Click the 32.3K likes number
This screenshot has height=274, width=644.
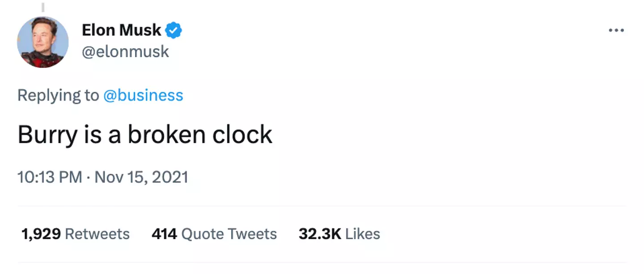click(x=320, y=234)
